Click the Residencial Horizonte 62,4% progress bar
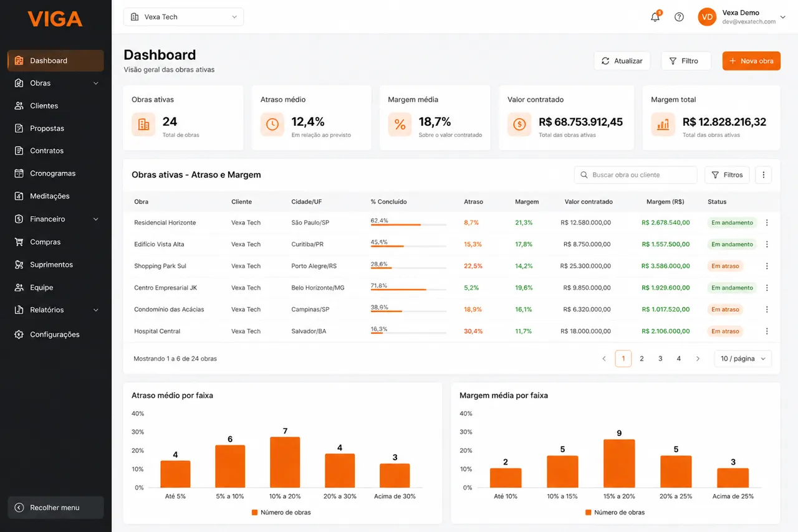 [x=408, y=224]
